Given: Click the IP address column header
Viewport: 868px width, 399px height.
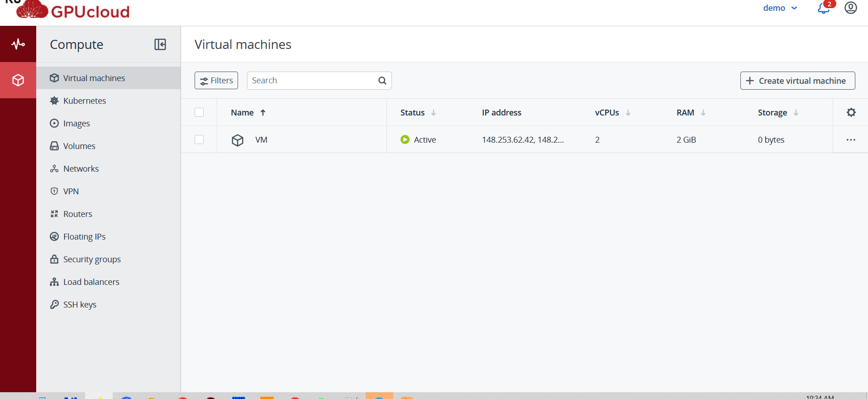Looking at the screenshot, I should (x=501, y=112).
